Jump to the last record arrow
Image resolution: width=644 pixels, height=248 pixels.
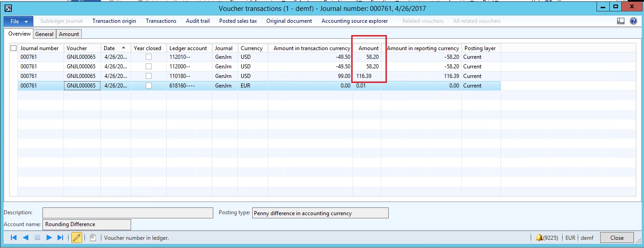[x=60, y=238]
